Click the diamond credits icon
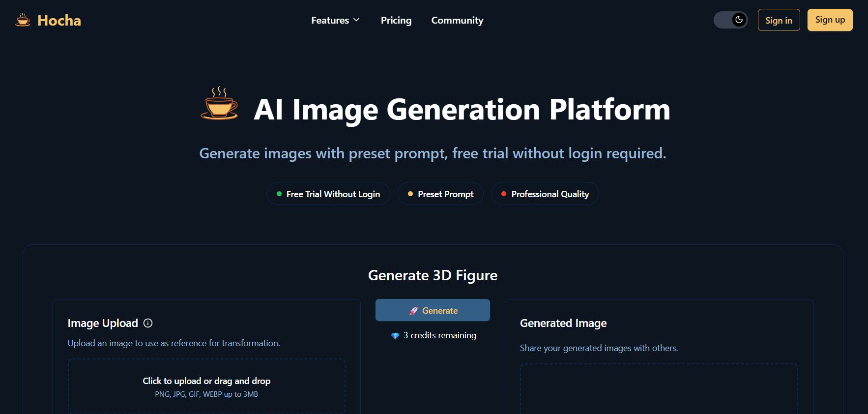The height and width of the screenshot is (414, 868). [x=395, y=336]
